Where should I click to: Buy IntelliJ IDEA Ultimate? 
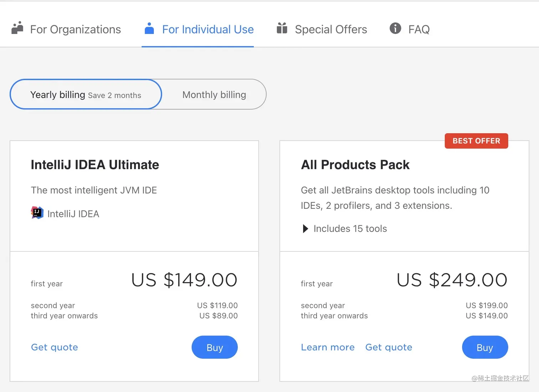point(215,347)
